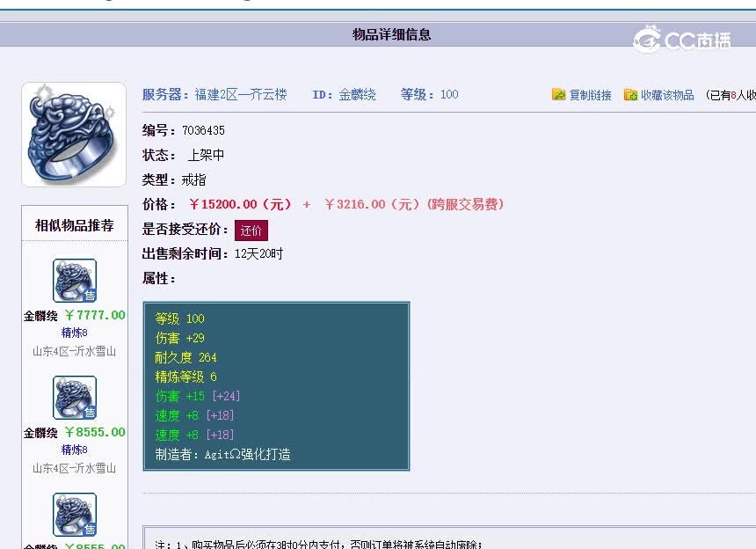Click the favorite item folder icon
This screenshot has height=549, width=756.
(x=630, y=94)
